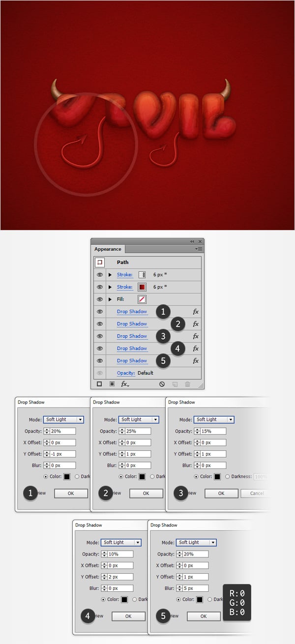The height and width of the screenshot is (644, 295).
Task: Switch to the Appearance tab
Action: [108, 249]
